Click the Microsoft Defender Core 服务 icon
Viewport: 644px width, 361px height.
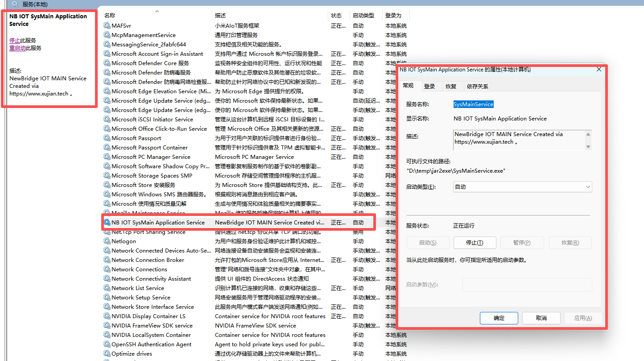pyautogui.click(x=107, y=63)
